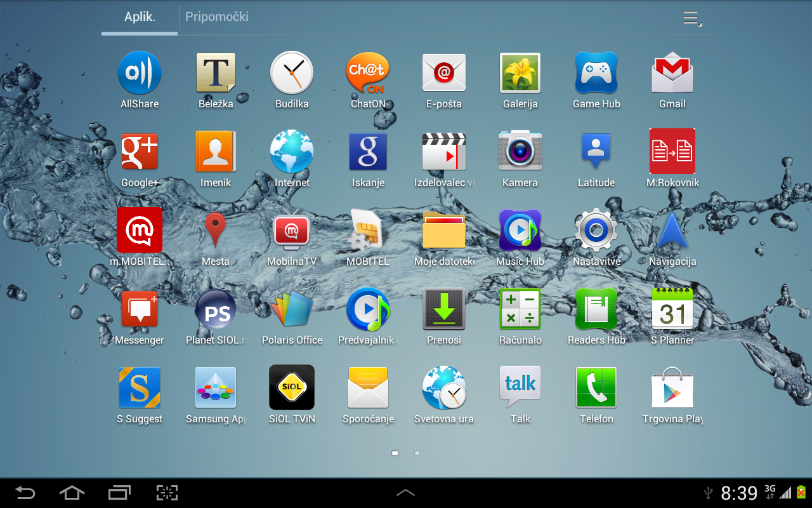This screenshot has height=508, width=812.
Task: Open Polaris Office
Action: (x=292, y=309)
